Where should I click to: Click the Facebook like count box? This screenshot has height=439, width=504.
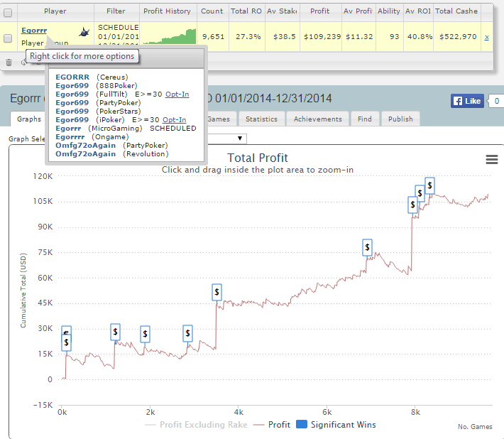(497, 101)
